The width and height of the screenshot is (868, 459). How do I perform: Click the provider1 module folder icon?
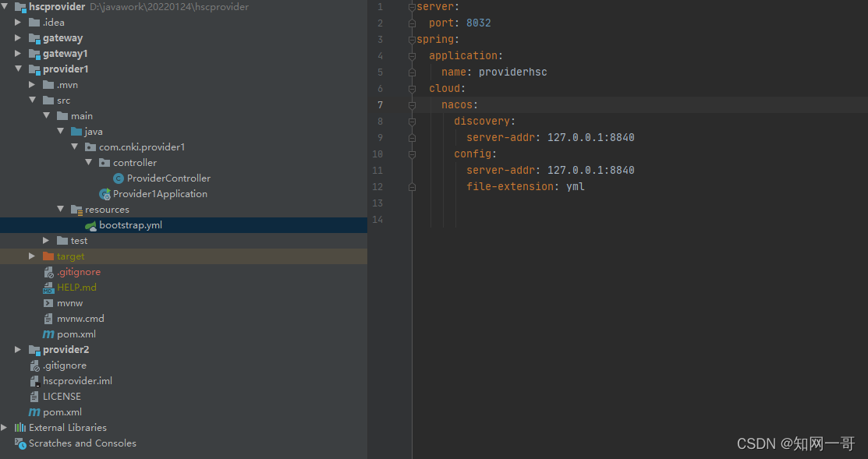point(34,69)
